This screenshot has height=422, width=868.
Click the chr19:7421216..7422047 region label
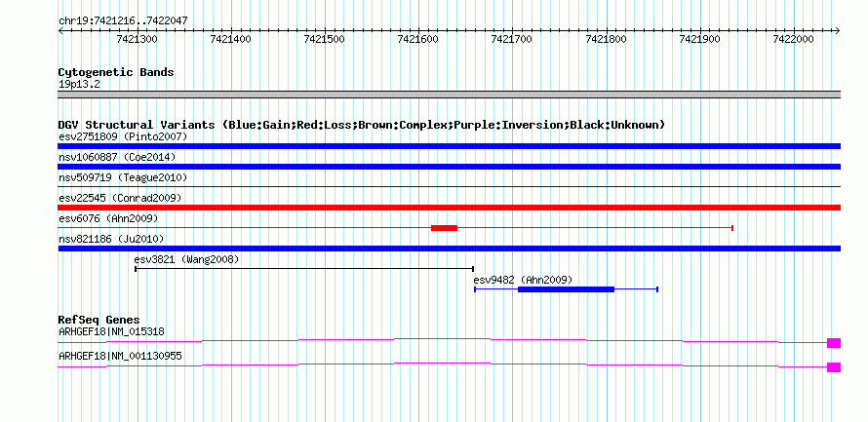(x=123, y=20)
